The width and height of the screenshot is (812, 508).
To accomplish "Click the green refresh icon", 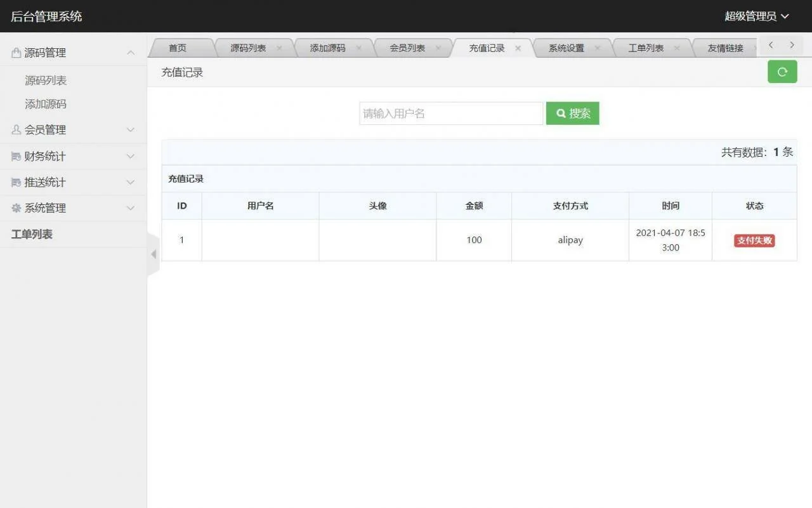I will point(782,72).
